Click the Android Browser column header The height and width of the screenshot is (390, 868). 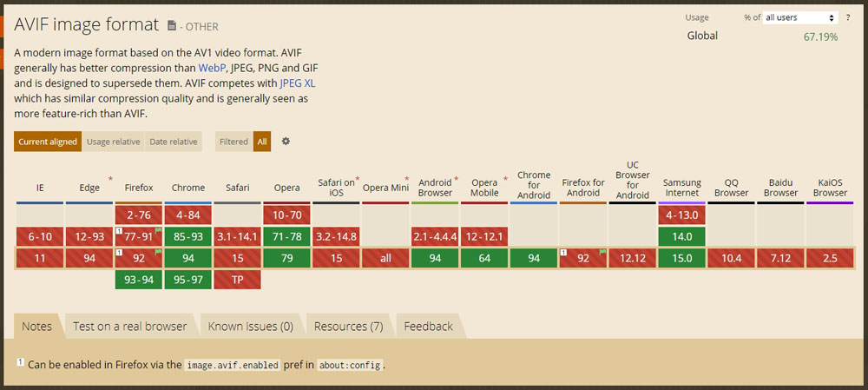point(435,188)
